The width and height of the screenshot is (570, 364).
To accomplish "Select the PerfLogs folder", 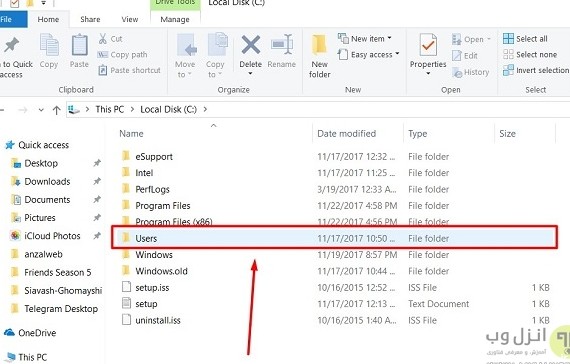I will [x=152, y=189].
